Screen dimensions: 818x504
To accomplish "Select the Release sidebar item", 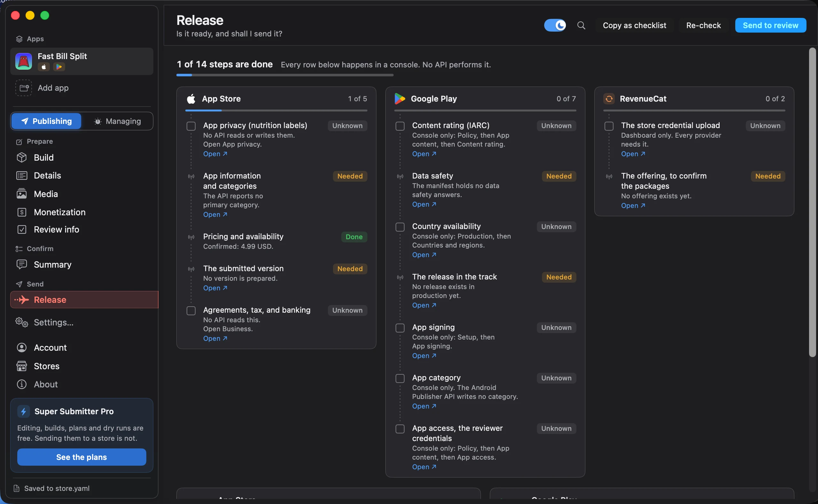I will tap(84, 300).
